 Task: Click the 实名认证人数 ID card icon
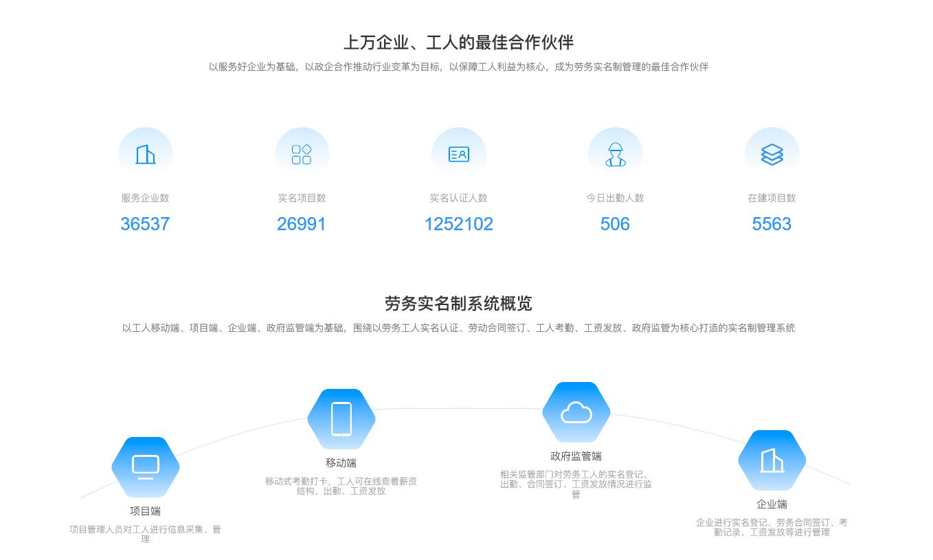pyautogui.click(x=459, y=152)
